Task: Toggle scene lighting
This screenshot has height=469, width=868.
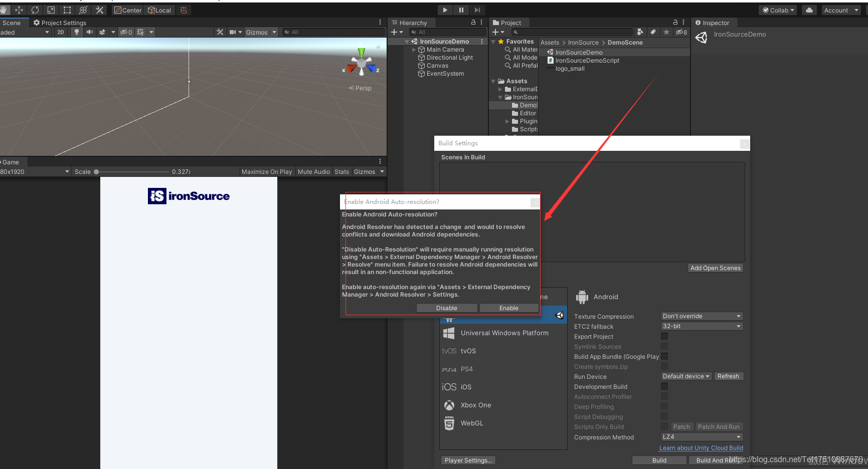Action: click(x=77, y=32)
